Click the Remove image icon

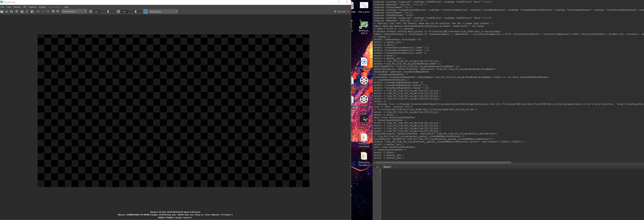(58, 11)
